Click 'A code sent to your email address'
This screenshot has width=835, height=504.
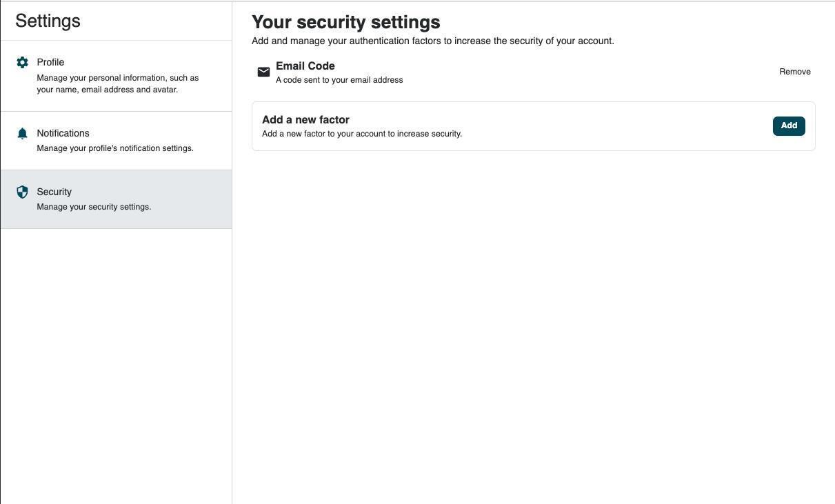click(339, 80)
